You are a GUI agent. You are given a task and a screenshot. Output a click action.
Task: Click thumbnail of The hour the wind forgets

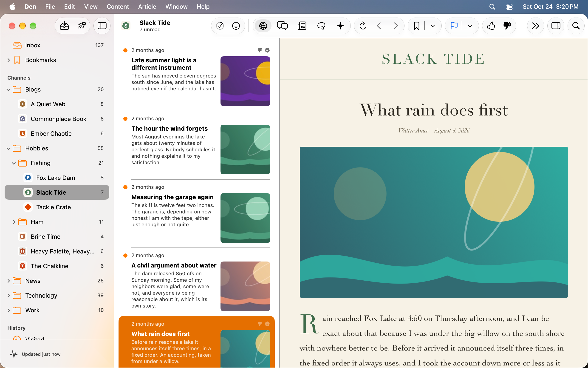pos(245,149)
